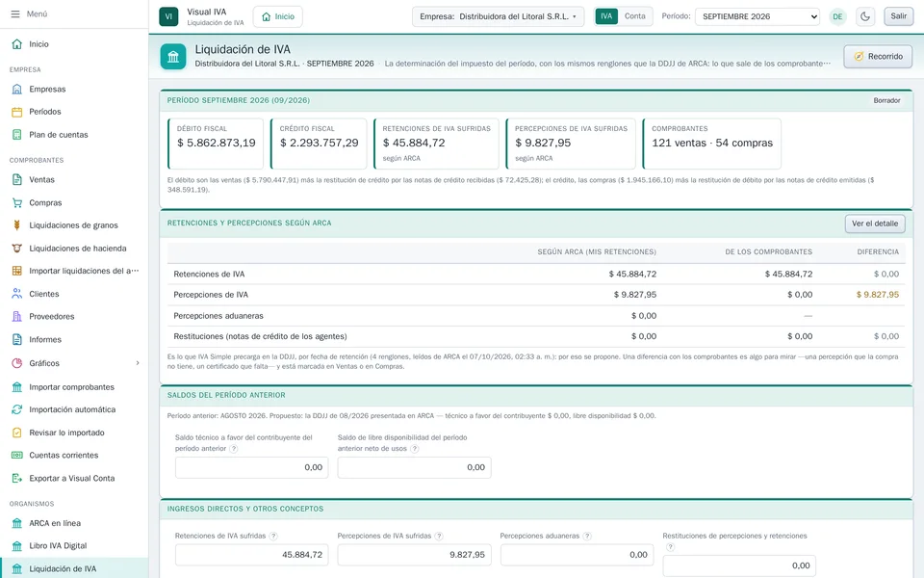Open Liquidaciones de granos wheat icon
924x578 pixels.
point(17,225)
